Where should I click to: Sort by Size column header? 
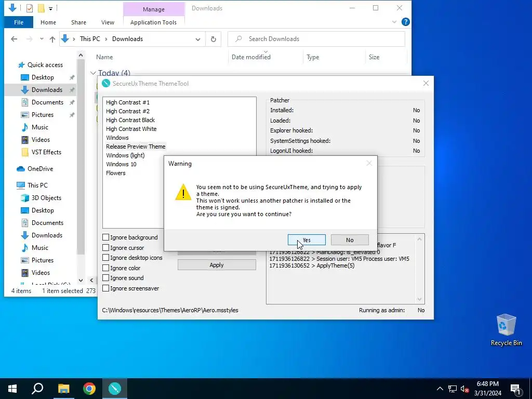click(x=374, y=57)
